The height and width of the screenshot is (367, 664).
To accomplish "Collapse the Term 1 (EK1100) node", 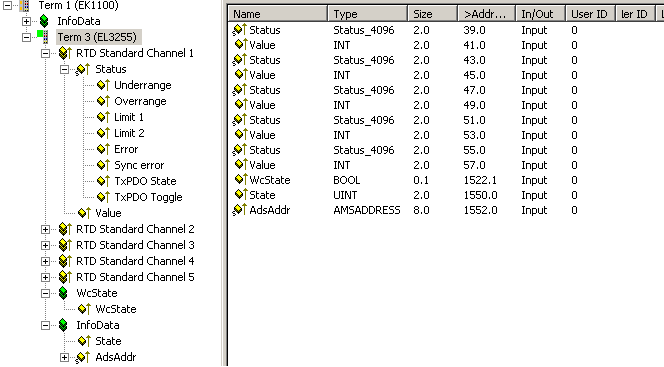I will pyautogui.click(x=7, y=6).
